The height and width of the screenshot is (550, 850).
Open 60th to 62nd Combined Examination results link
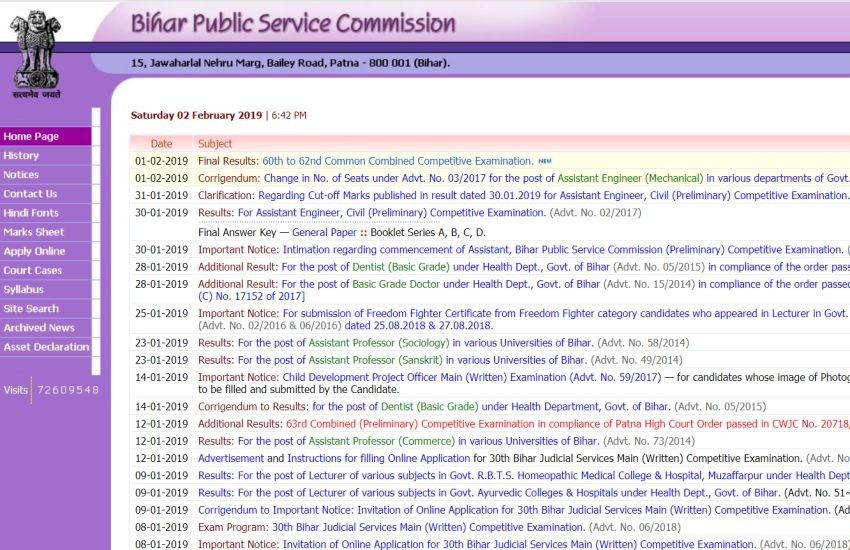tap(397, 161)
